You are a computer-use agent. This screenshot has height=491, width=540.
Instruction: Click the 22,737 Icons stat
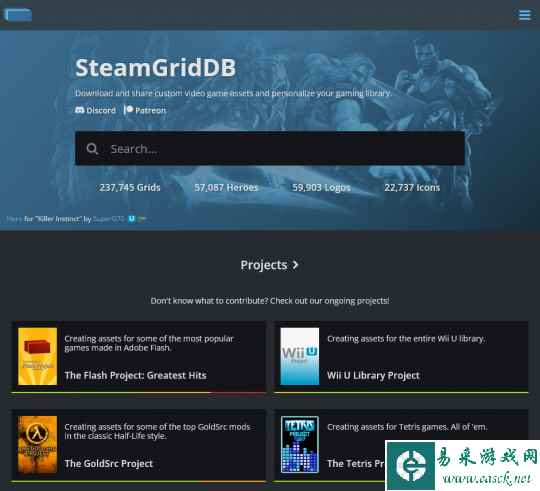[412, 187]
